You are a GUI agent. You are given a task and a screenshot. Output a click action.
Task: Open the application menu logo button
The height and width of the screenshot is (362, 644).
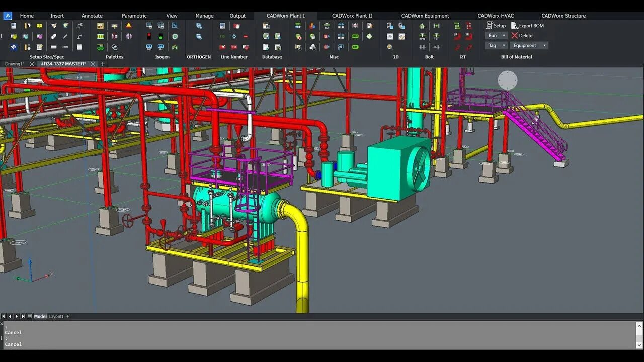(8, 16)
